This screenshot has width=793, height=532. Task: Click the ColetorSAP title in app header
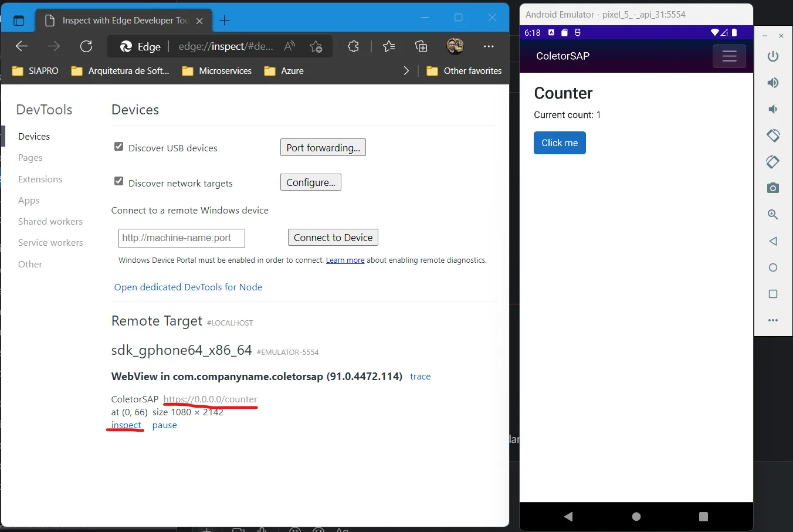[x=562, y=56]
